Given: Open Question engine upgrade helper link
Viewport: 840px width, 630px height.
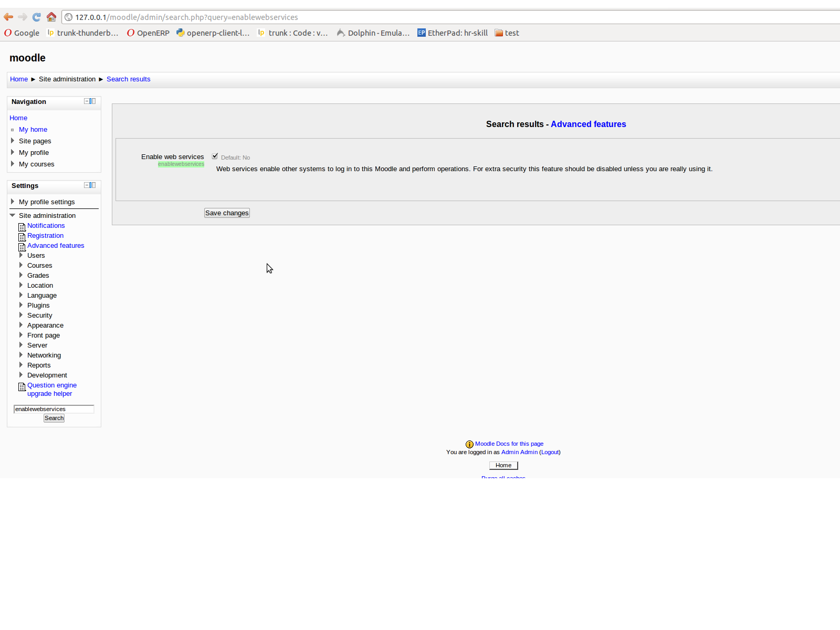Looking at the screenshot, I should pyautogui.click(x=52, y=390).
